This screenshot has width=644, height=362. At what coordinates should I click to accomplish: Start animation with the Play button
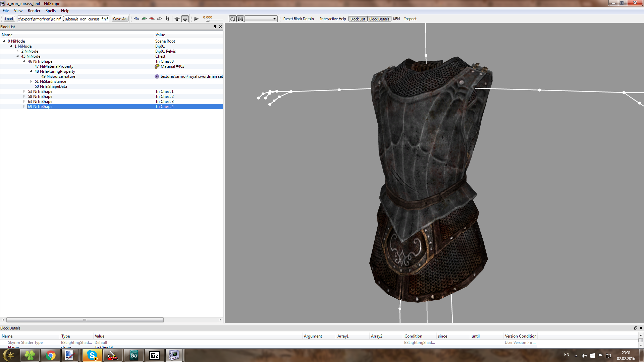pos(197,19)
